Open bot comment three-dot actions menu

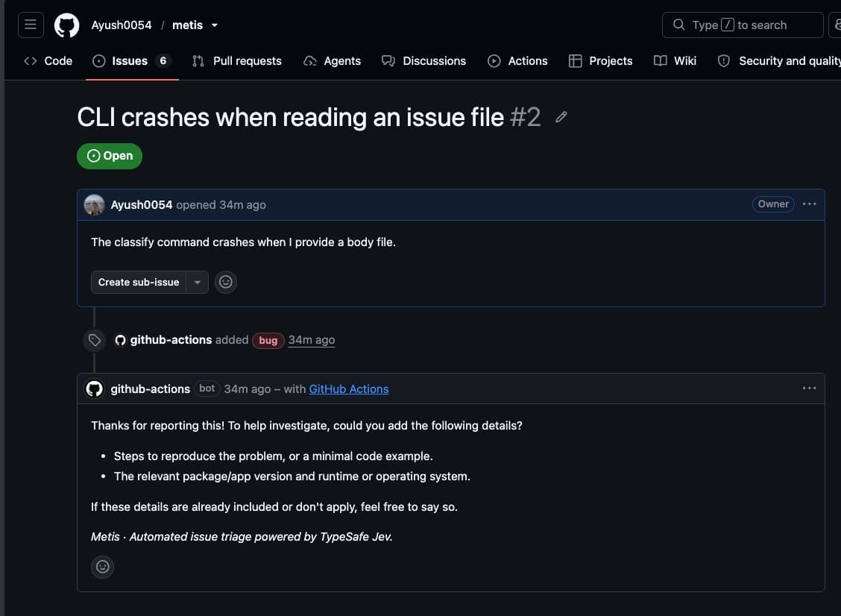(x=810, y=388)
